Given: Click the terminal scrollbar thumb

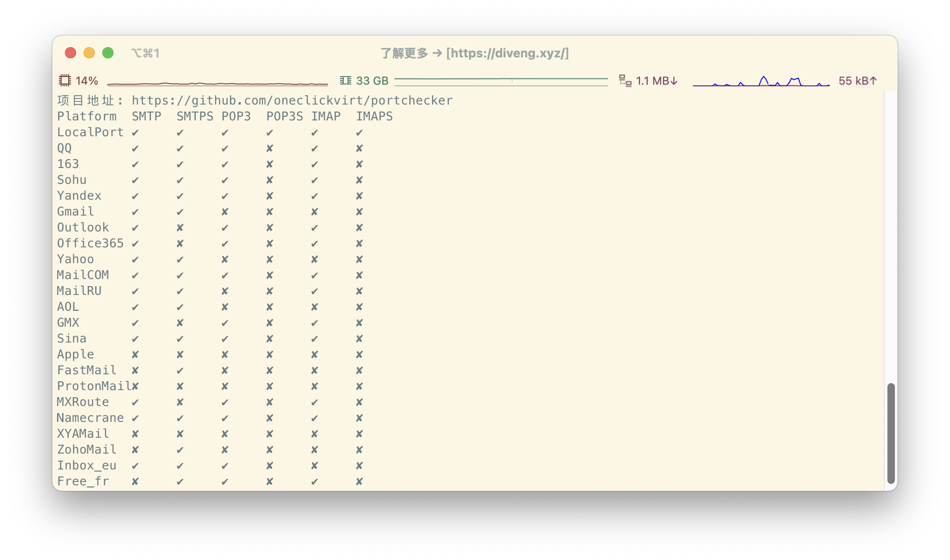Looking at the screenshot, I should click(x=891, y=434).
